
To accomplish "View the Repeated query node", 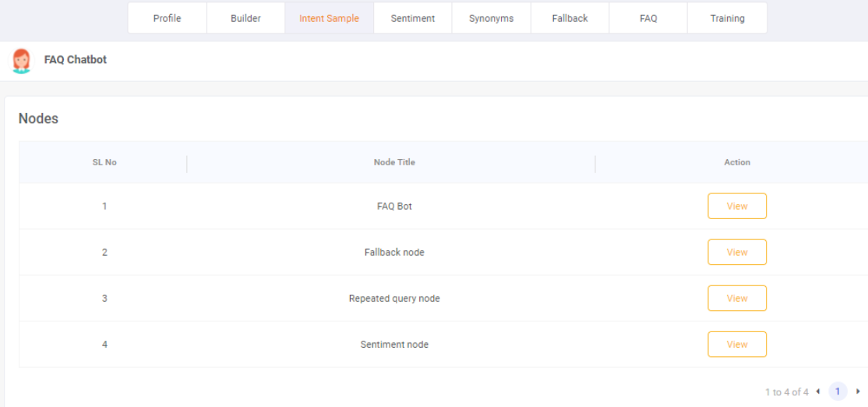I will click(737, 298).
